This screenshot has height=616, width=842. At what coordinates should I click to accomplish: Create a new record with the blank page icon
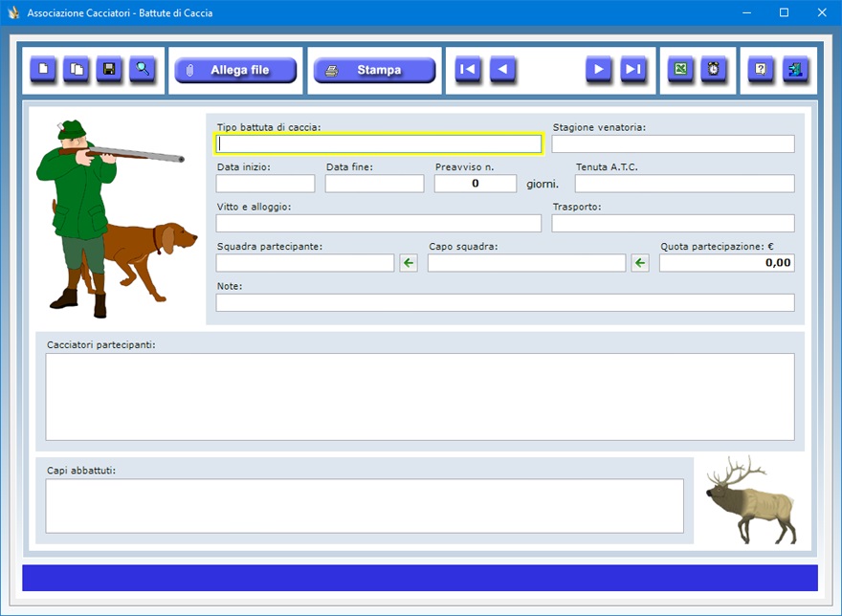(43, 69)
